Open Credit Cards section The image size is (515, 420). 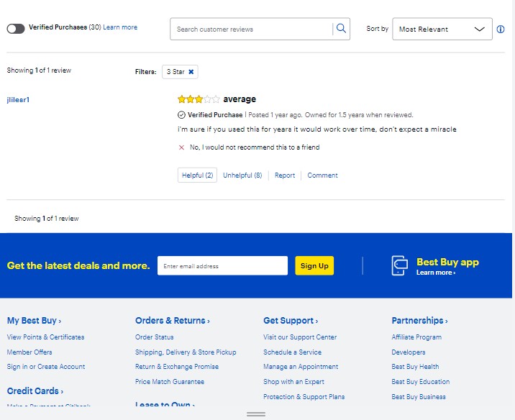(35, 391)
